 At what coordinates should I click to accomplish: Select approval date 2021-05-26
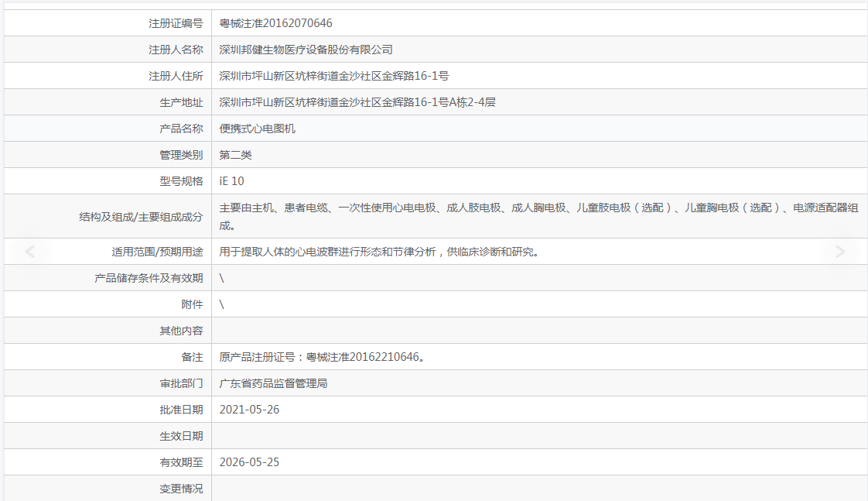point(249,410)
